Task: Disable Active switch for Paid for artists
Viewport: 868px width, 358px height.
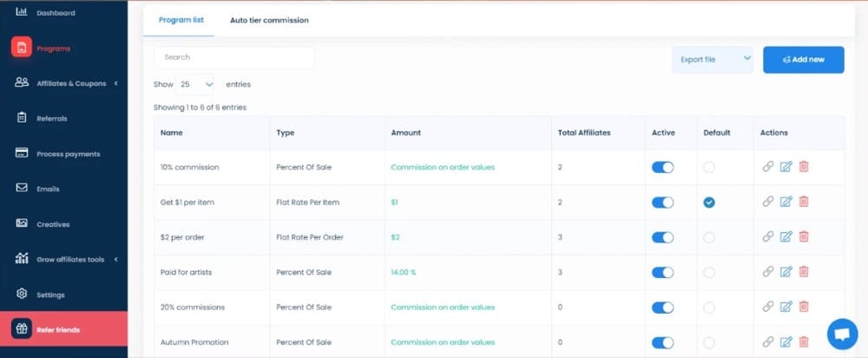Action: [x=662, y=272]
